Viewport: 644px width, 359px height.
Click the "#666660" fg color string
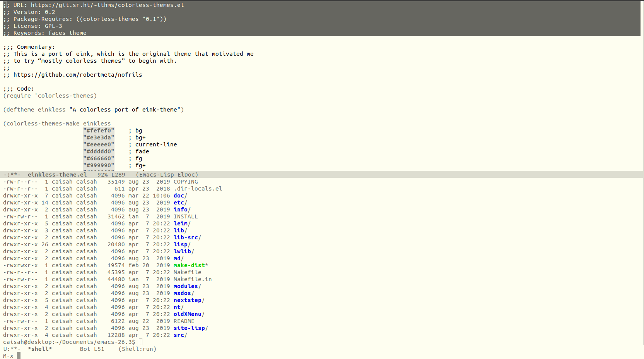[99, 158]
